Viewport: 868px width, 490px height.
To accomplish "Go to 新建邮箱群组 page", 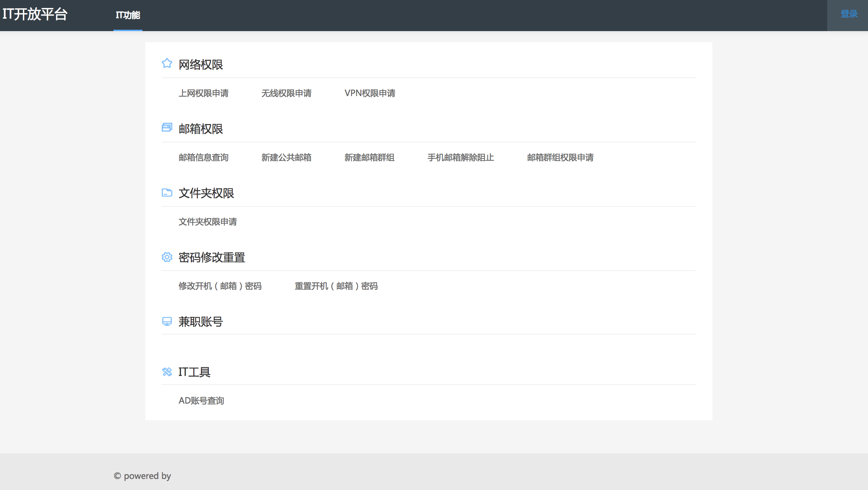I will coord(369,158).
